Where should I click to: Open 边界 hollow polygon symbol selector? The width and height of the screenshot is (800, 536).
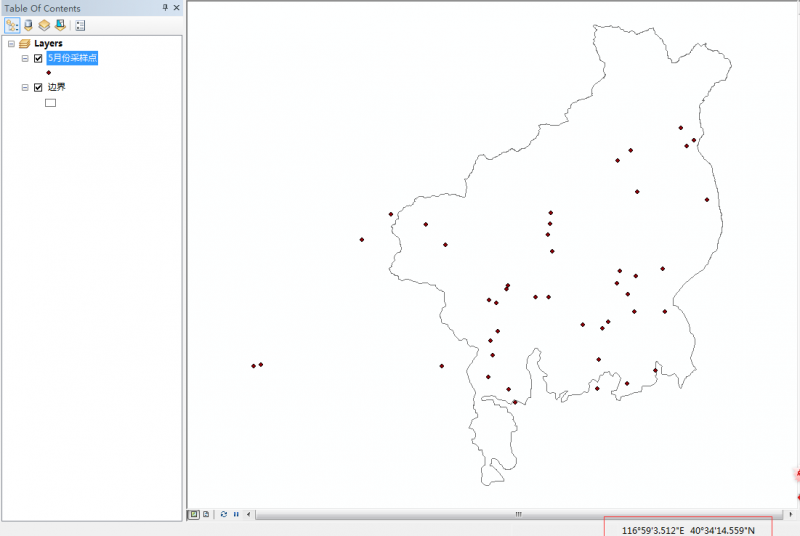(50, 103)
